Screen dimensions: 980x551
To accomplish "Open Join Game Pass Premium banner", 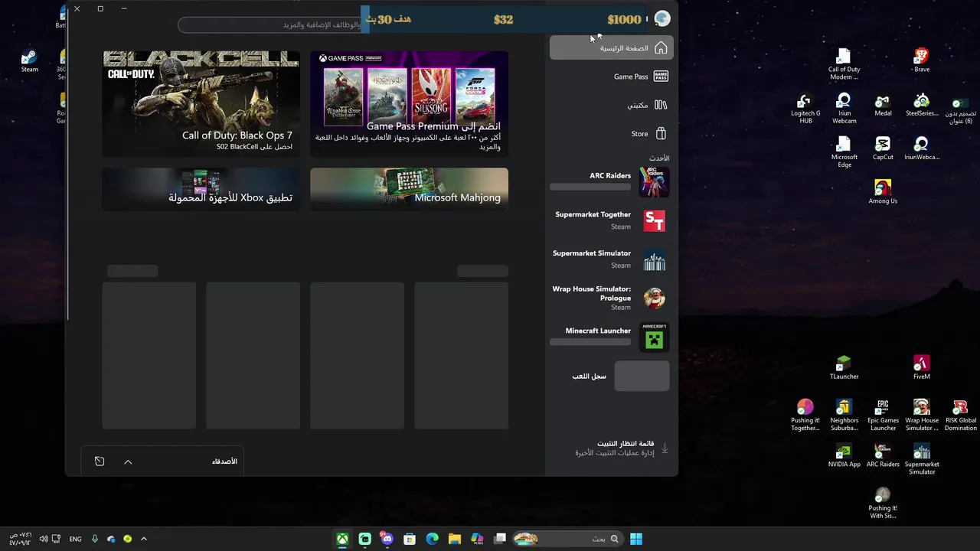I will click(x=409, y=104).
